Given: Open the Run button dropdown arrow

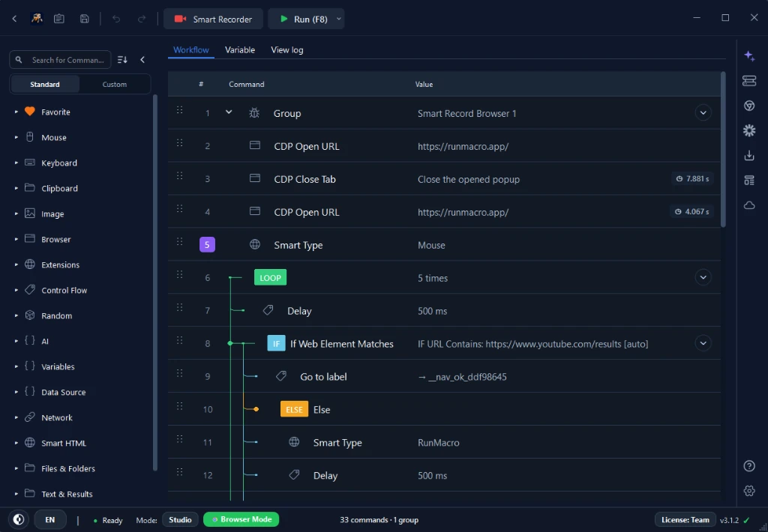Looking at the screenshot, I should point(338,19).
